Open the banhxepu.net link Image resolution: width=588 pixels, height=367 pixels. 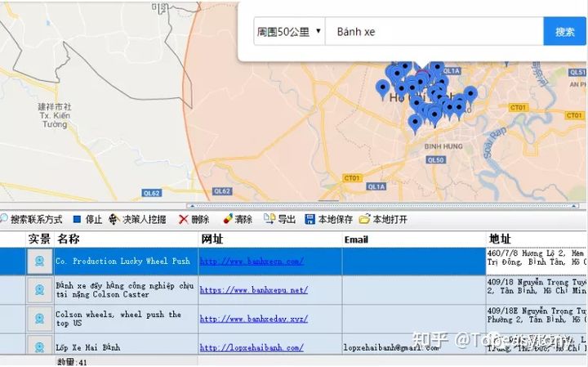[254, 290]
